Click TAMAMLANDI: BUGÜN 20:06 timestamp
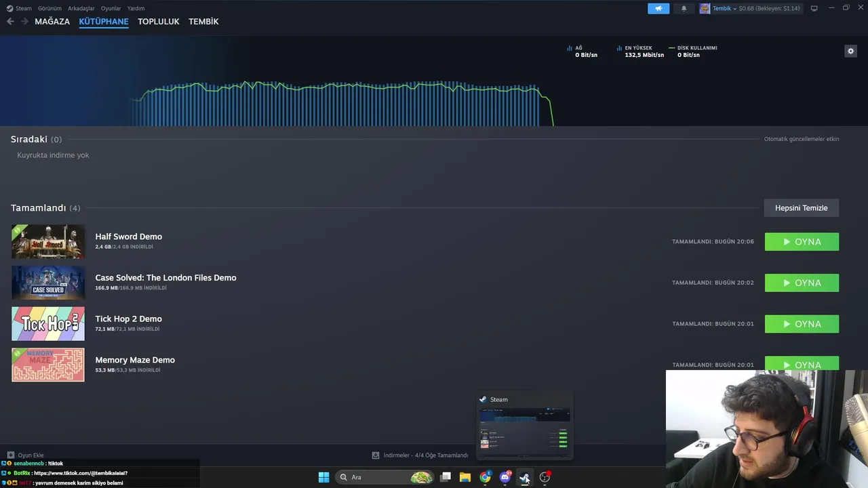 click(x=713, y=242)
